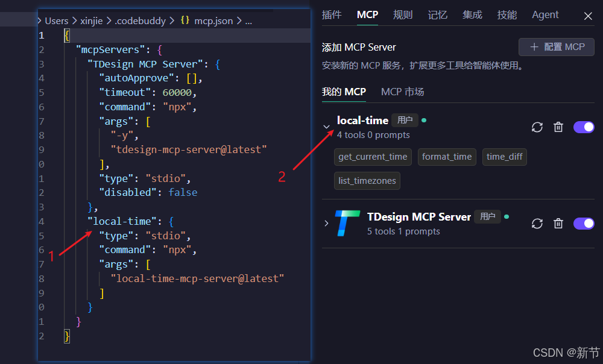603x364 pixels.
Task: Click the JSON braces icon in breadcrumb
Action: click(185, 20)
